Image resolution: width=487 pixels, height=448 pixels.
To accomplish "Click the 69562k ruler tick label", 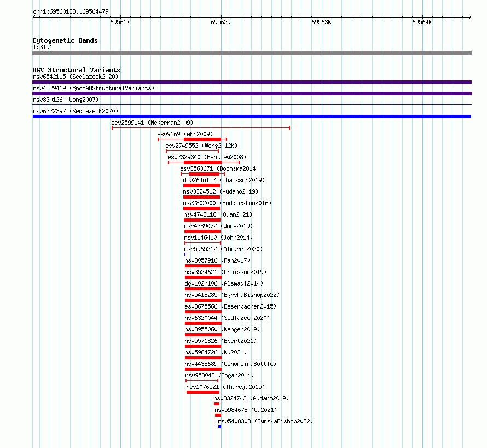I will pos(221,22).
